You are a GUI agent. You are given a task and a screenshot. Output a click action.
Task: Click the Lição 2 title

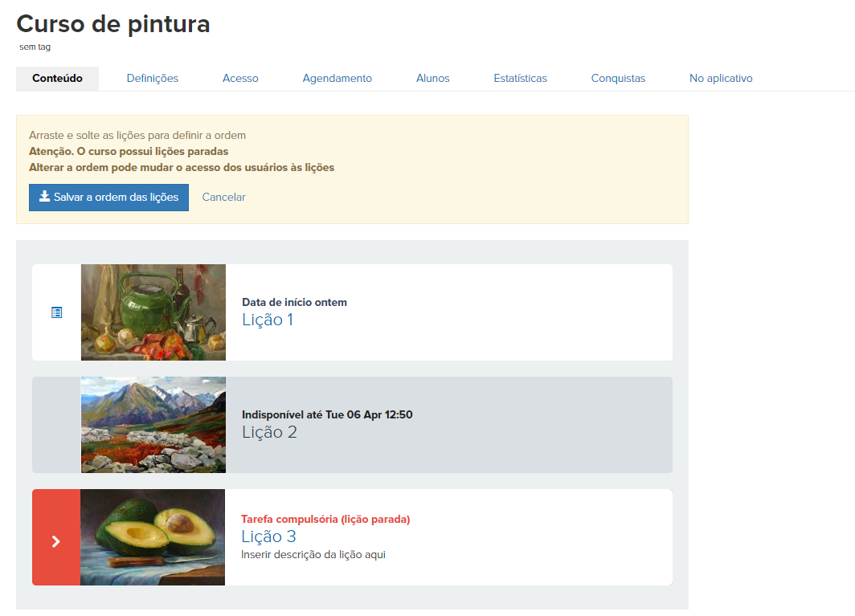[x=269, y=432]
